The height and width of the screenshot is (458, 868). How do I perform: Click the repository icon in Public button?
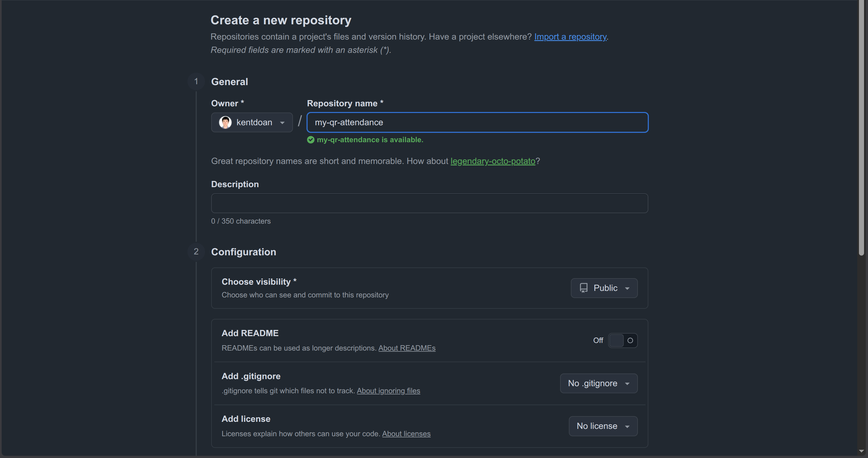pos(584,288)
